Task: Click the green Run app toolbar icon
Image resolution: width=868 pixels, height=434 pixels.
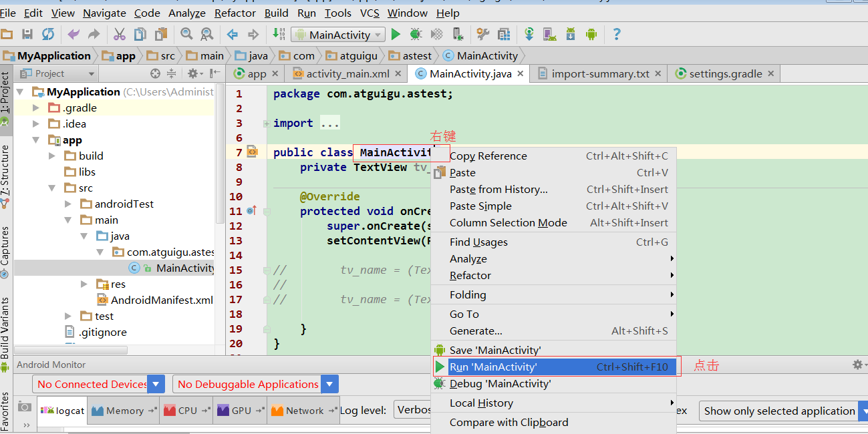Action: pos(396,34)
